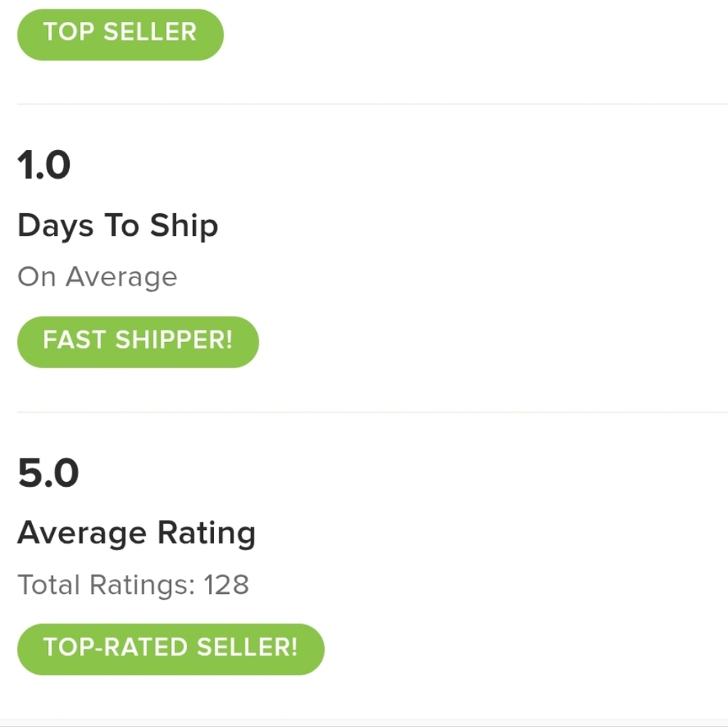Click the 1.0 days value
The image size is (728, 727).
(x=44, y=165)
